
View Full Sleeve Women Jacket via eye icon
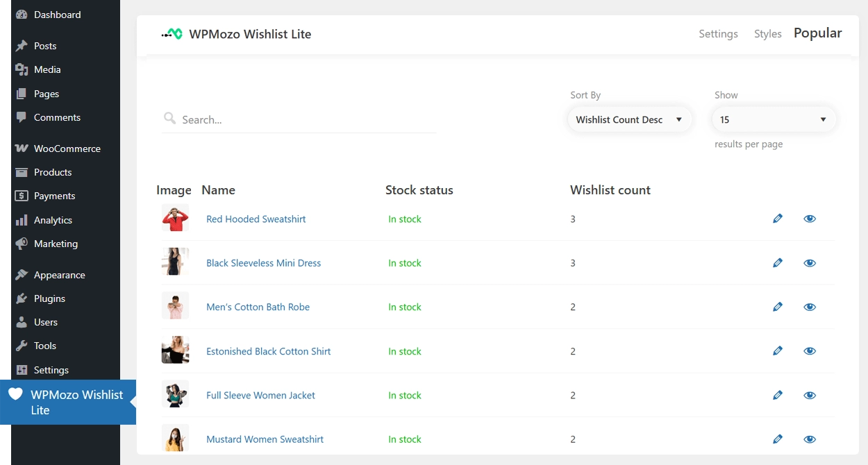810,395
